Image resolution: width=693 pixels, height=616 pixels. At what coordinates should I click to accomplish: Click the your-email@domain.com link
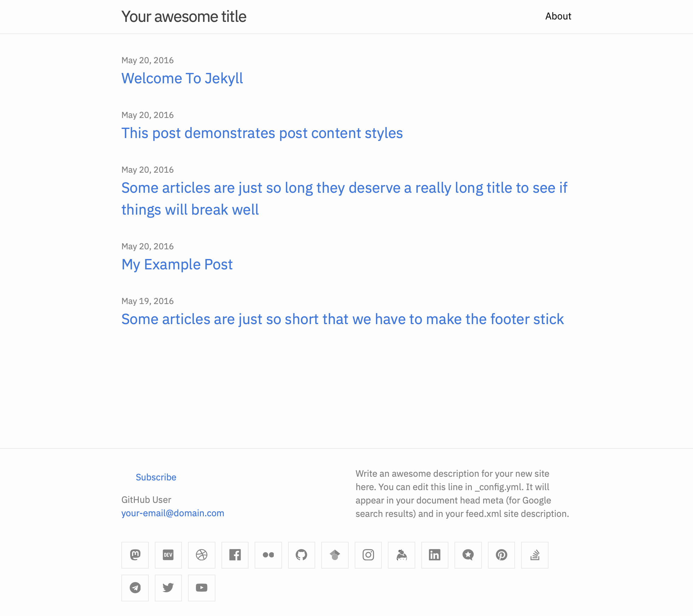[x=173, y=513]
